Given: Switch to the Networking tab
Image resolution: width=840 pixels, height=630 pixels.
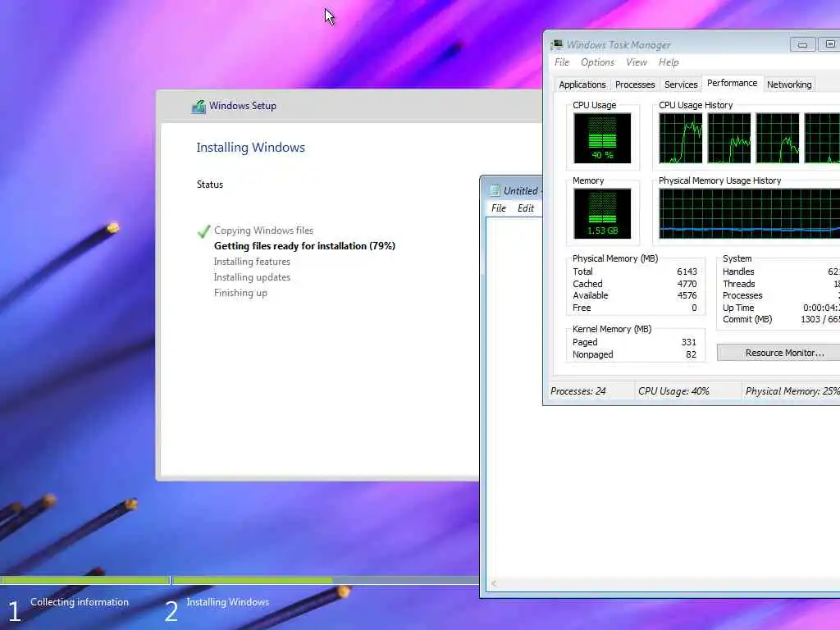Looking at the screenshot, I should 789,84.
